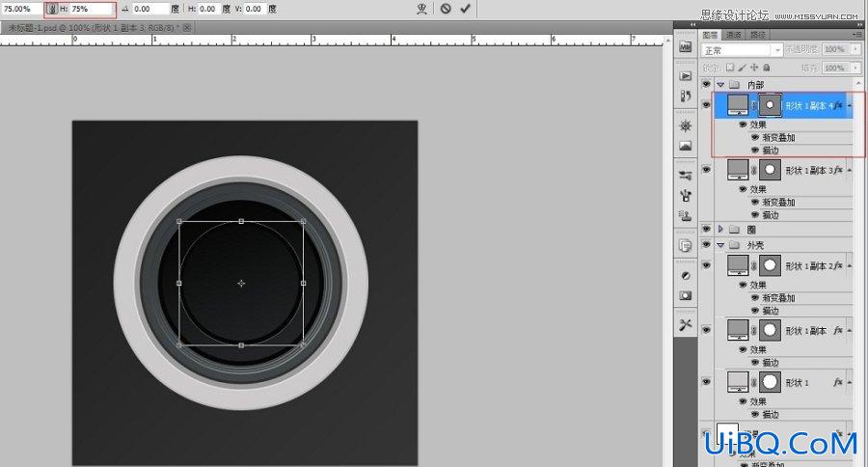Click fx icon on 形状 1 副本 3 layer
Image resolution: width=868 pixels, height=467 pixels.
838,170
